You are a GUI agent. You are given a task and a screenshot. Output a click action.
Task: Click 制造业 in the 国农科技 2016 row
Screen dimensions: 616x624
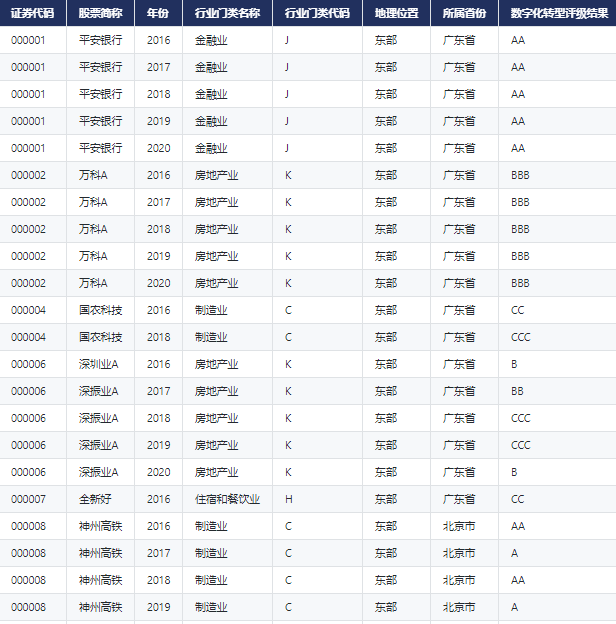pyautogui.click(x=211, y=310)
